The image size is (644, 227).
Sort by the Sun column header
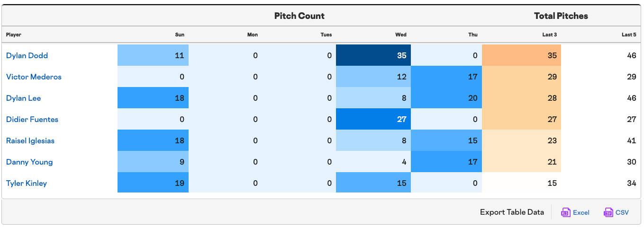tap(180, 35)
